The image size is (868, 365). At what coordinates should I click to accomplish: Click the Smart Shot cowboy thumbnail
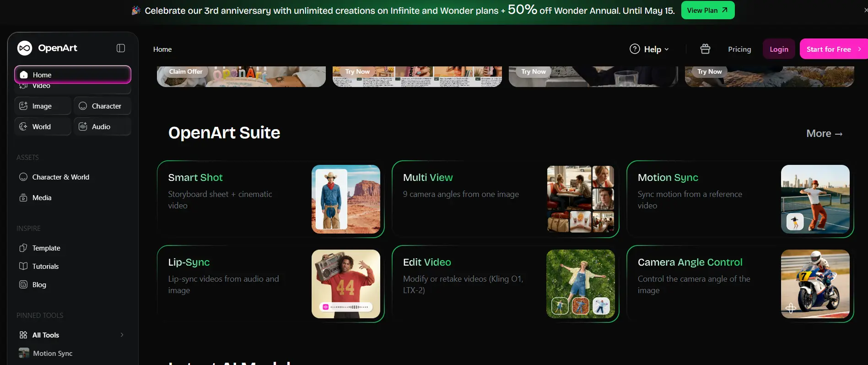[x=346, y=199]
